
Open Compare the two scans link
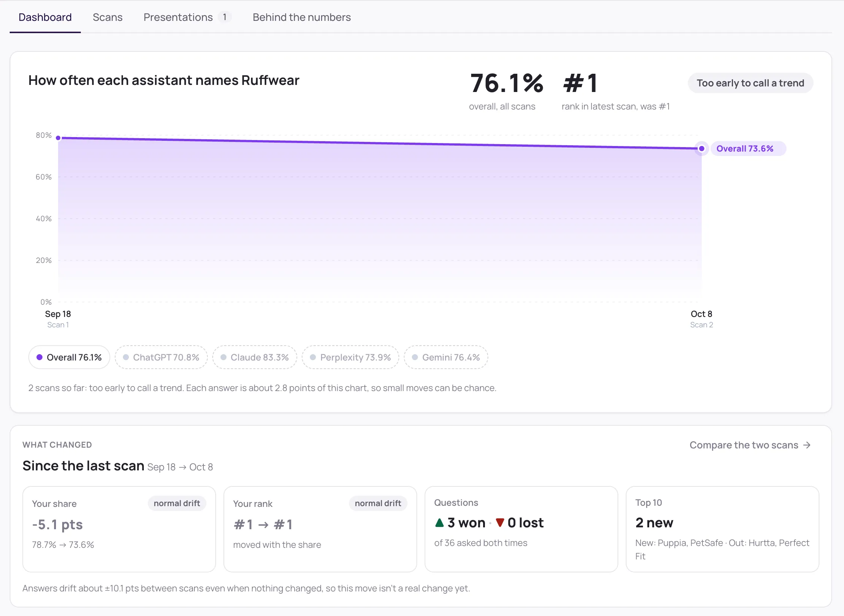point(750,445)
